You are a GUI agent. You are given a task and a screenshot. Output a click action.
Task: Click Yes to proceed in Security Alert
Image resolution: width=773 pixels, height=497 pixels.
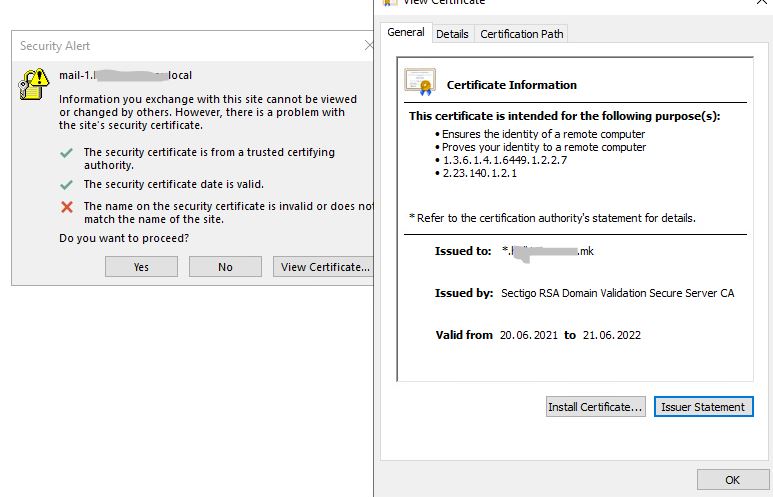coord(141,267)
